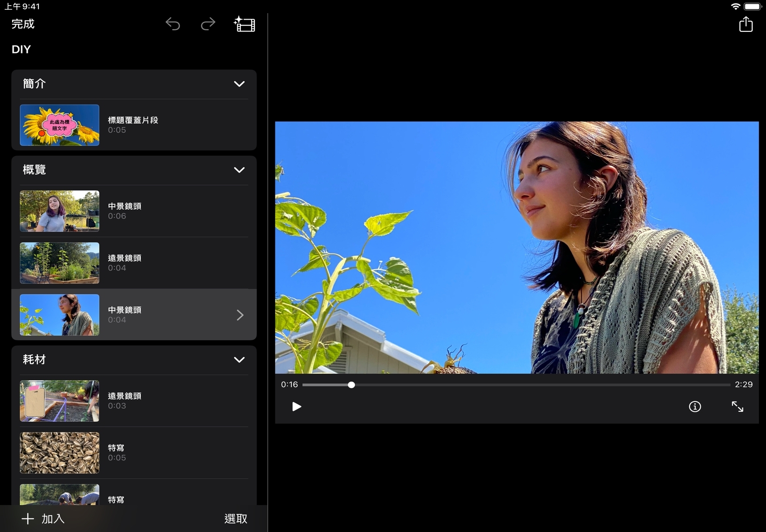Tap the 加入 button
Screen dimensions: 766x532
pyautogui.click(x=43, y=518)
